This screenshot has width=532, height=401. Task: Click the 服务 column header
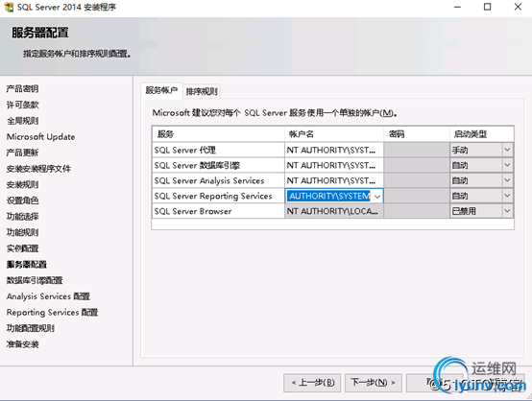tap(218, 134)
